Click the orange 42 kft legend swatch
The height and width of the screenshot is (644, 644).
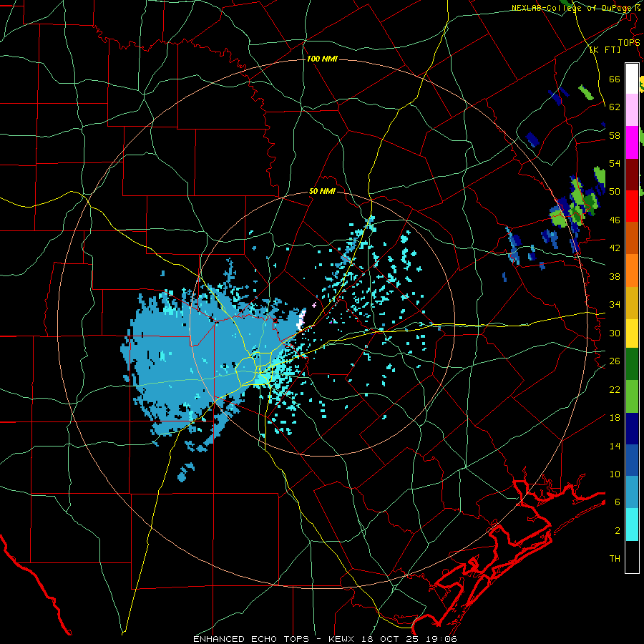pyautogui.click(x=632, y=270)
